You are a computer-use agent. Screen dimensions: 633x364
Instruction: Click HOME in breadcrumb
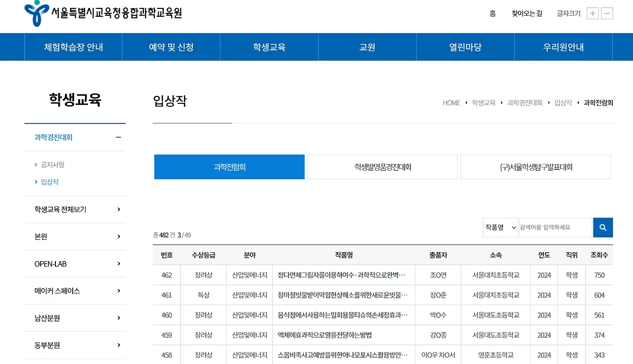452,103
